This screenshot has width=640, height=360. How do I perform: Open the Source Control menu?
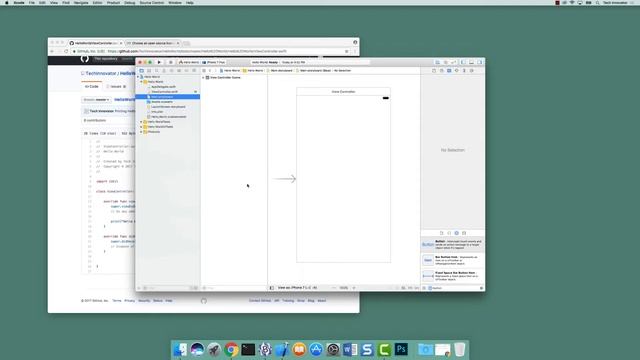click(x=152, y=2)
